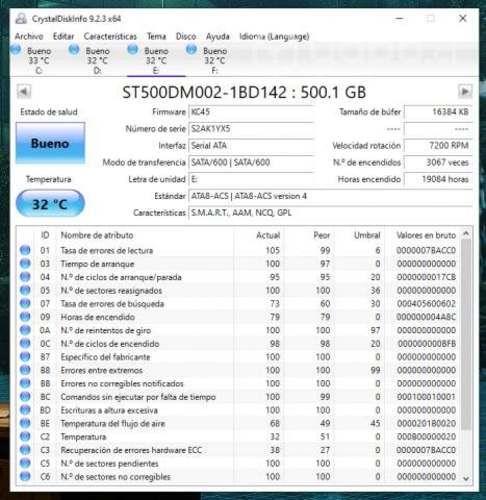486x500 pixels.
Task: Click the E: drive health status orb
Action: click(133, 50)
